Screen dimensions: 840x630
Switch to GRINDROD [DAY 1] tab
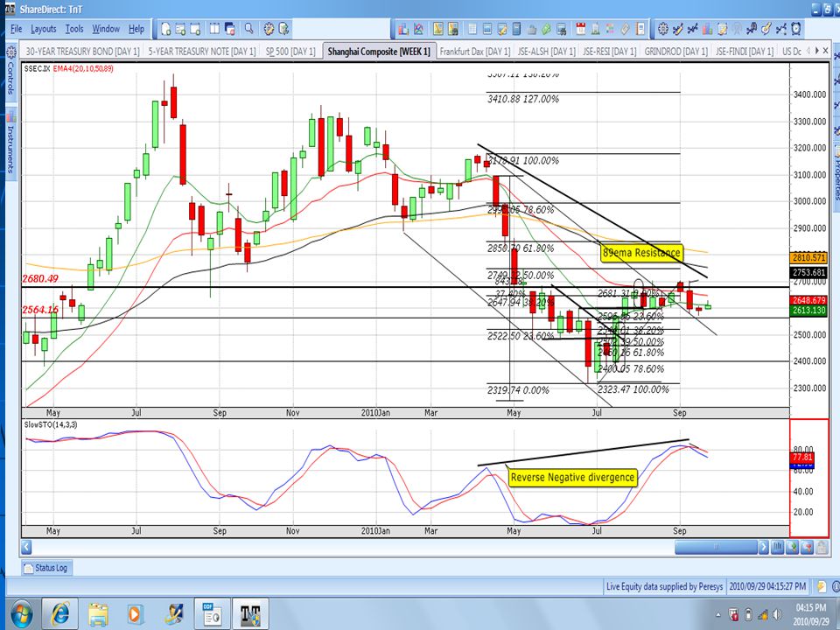675,52
